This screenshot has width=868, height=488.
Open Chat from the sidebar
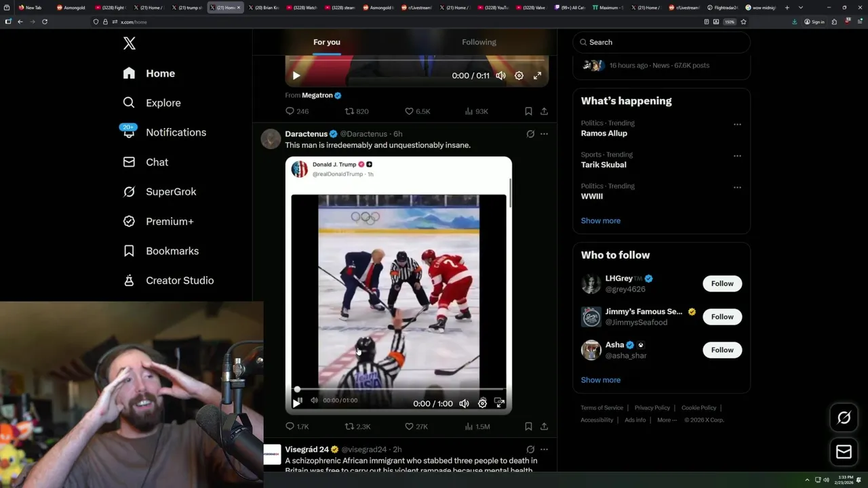[145, 162]
